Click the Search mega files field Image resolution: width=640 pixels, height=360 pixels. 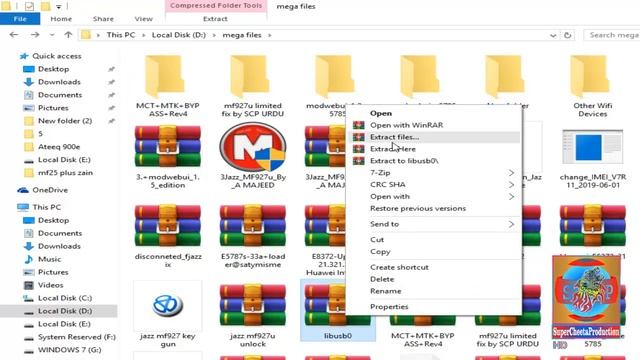(612, 35)
